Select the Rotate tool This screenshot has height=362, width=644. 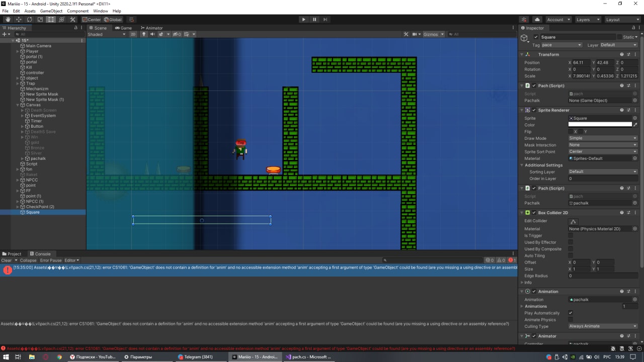tap(29, 20)
